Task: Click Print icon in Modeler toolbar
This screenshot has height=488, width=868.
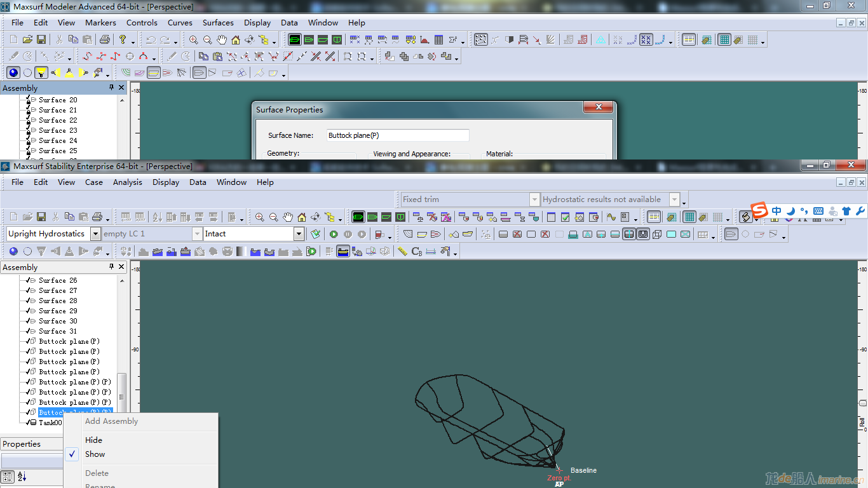Action: 105,39
